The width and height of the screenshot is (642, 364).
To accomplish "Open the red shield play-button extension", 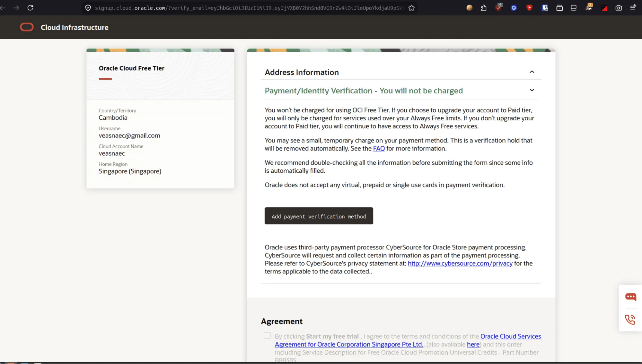I will (529, 8).
